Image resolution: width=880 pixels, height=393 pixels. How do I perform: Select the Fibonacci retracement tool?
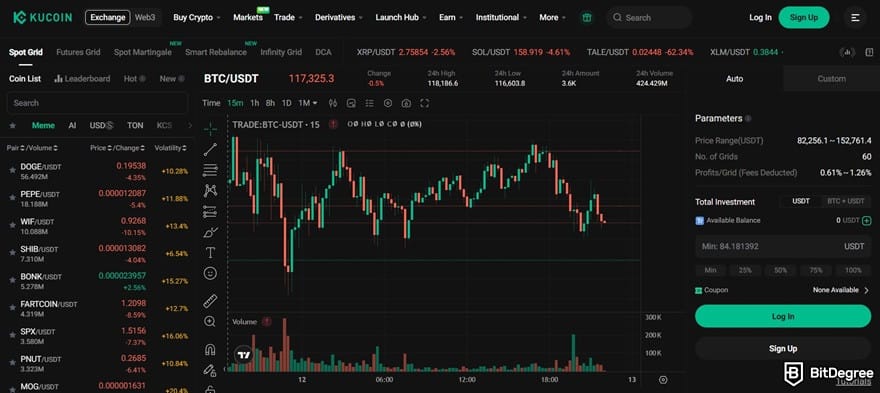210,170
